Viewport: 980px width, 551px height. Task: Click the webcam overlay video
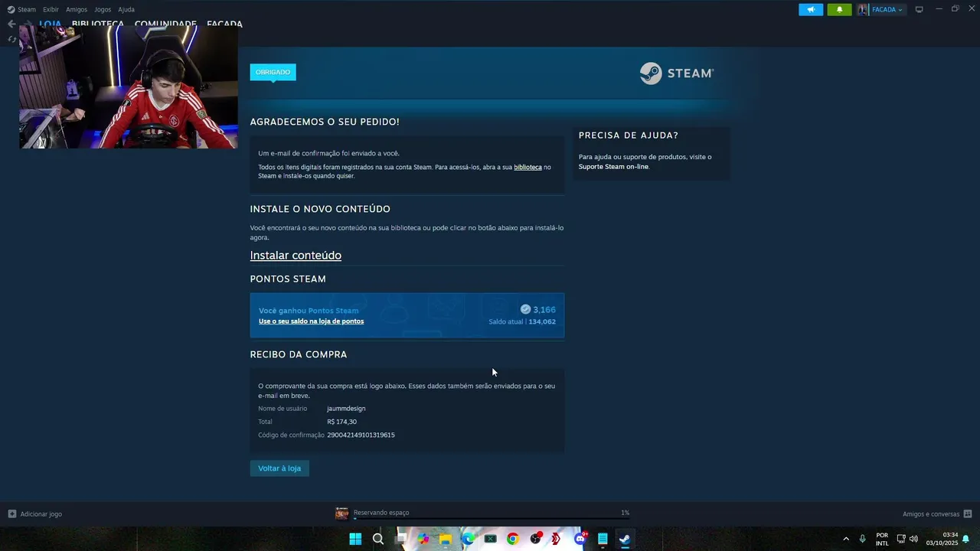[x=129, y=88]
